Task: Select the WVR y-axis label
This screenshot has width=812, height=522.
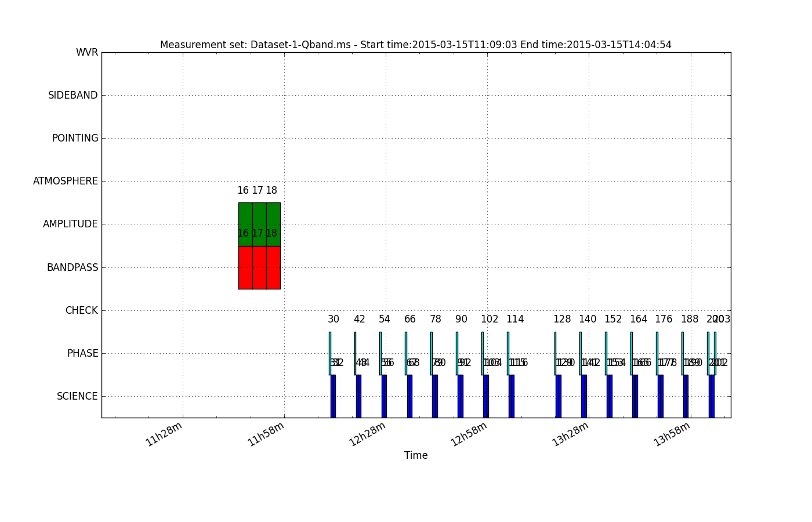Action: point(87,53)
